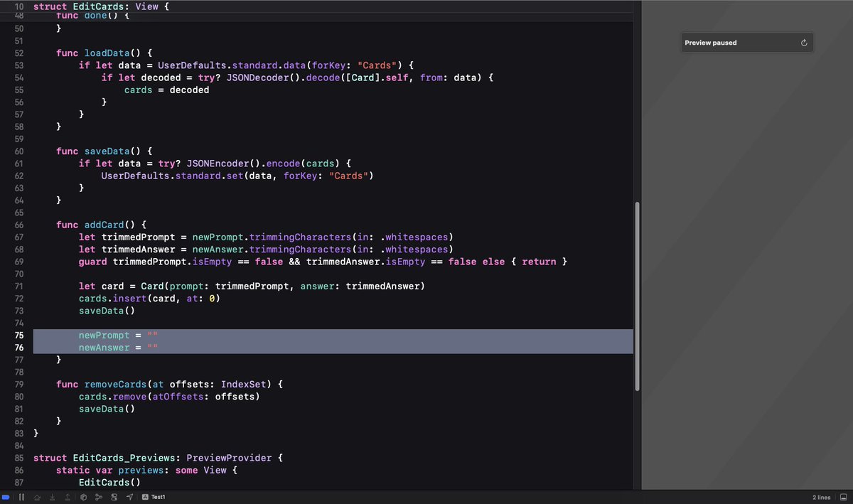Image resolution: width=853 pixels, height=504 pixels.
Task: Click 'JSONDecoder' on line 54
Action: (x=258, y=77)
